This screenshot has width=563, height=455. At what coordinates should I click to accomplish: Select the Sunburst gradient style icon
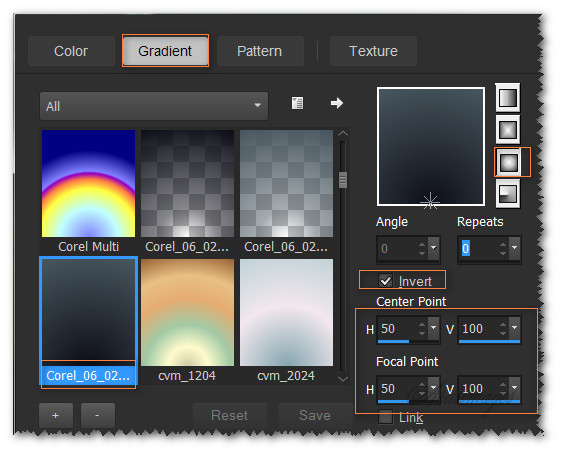508,162
